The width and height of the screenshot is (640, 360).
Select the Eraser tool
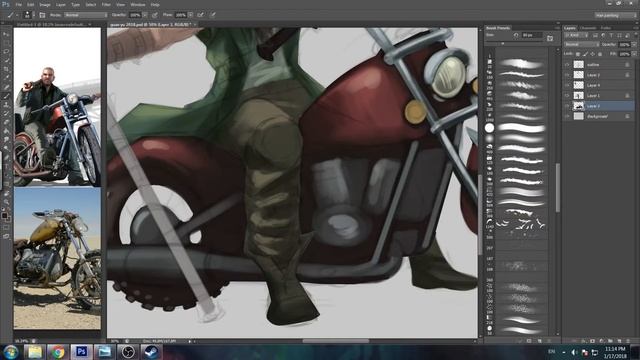coord(6,122)
